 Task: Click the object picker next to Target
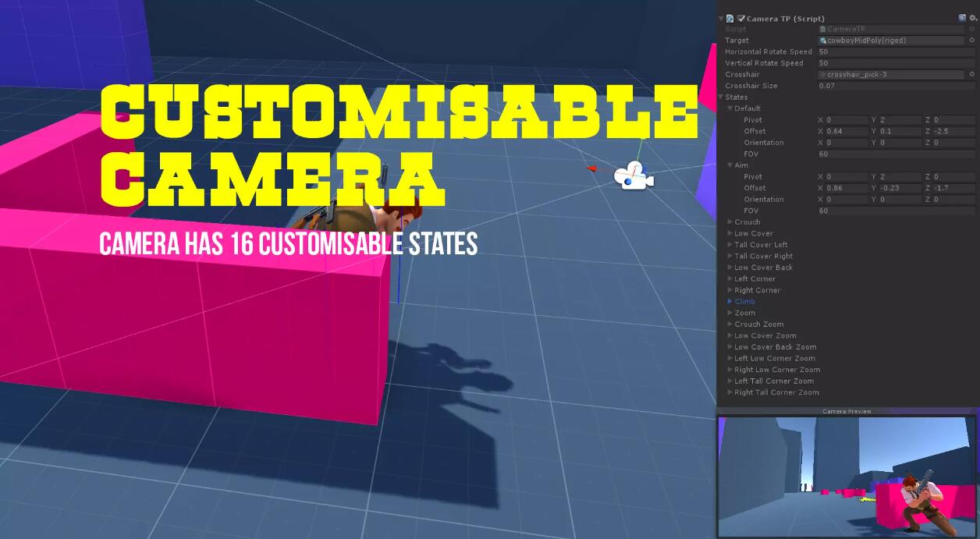coord(972,41)
